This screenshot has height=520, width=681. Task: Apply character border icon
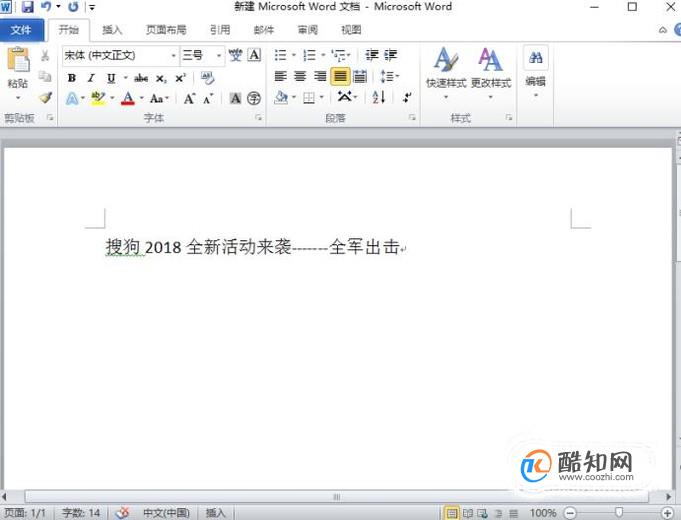pos(255,55)
